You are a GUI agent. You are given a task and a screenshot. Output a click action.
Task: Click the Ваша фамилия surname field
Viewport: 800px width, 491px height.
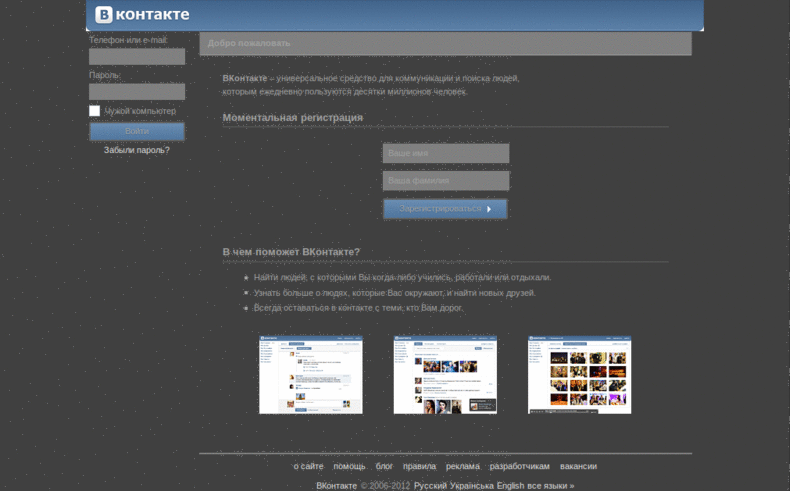click(446, 181)
